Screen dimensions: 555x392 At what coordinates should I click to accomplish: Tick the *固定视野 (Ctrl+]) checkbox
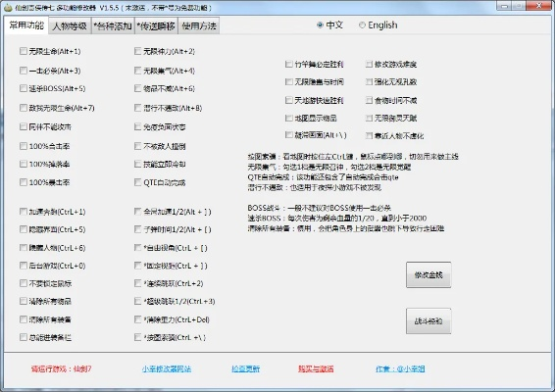click(x=137, y=266)
